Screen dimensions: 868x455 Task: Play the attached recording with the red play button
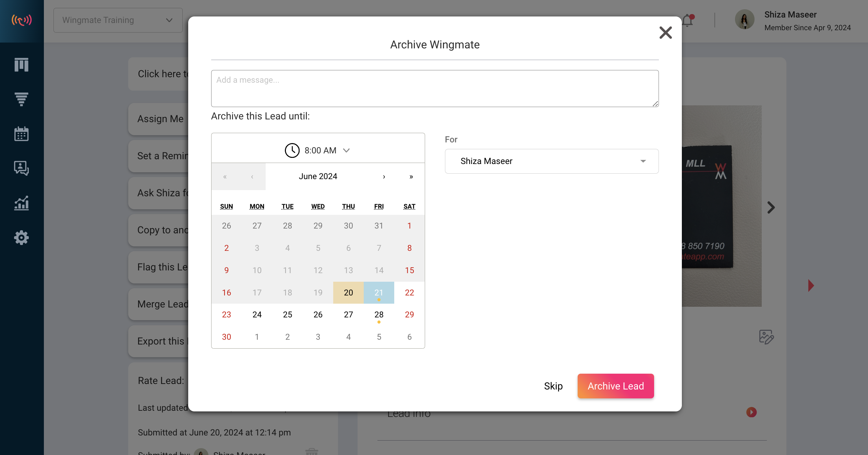[751, 412]
